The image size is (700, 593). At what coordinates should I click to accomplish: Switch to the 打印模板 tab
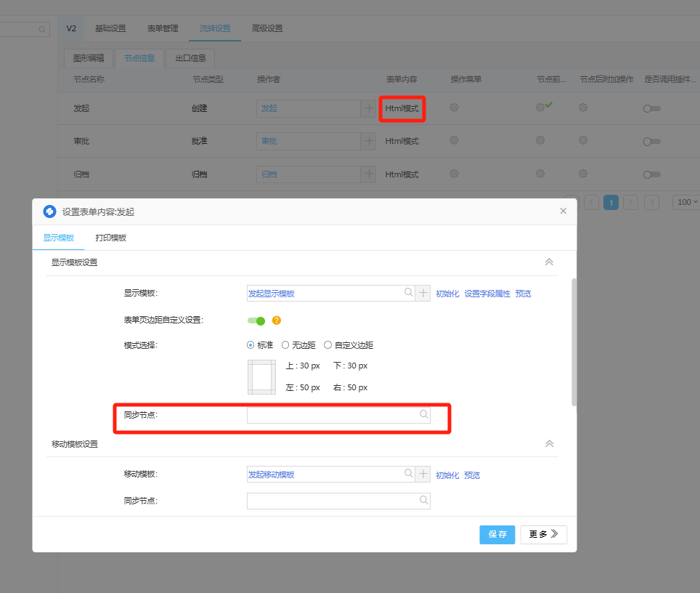click(111, 238)
